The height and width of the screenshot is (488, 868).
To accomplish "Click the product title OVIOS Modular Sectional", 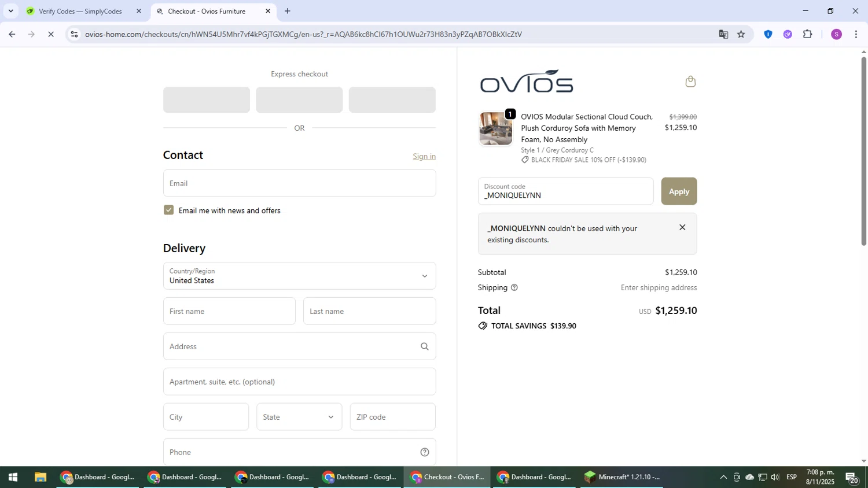I will [587, 128].
